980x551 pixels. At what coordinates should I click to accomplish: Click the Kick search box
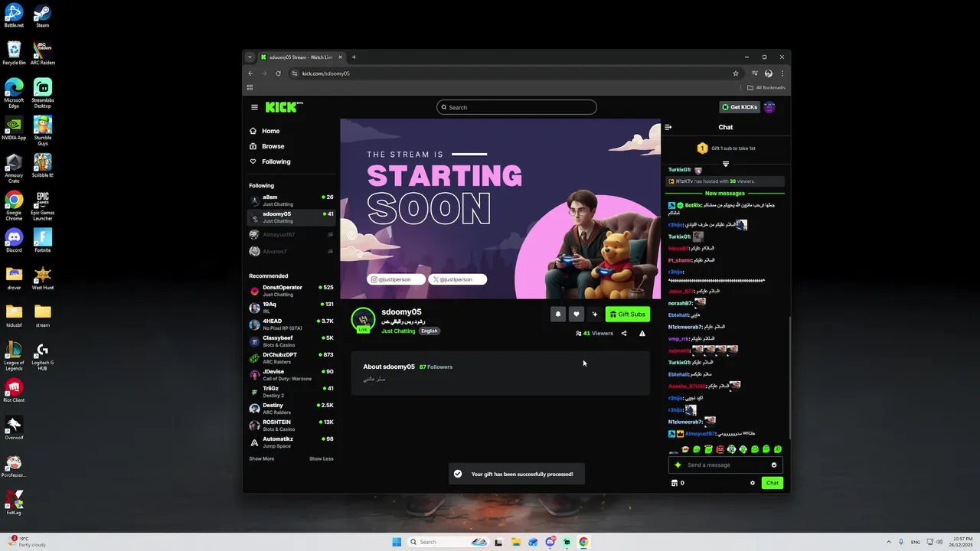(x=517, y=107)
